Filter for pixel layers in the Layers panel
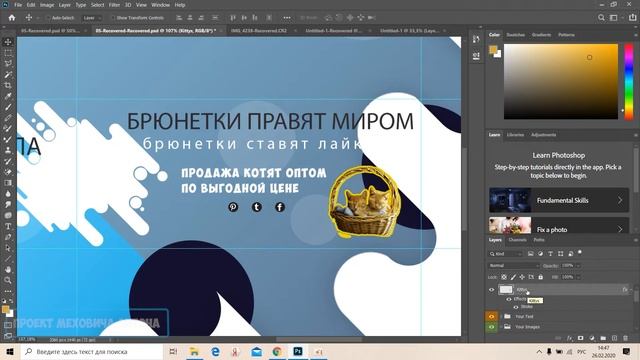 [x=530, y=254]
